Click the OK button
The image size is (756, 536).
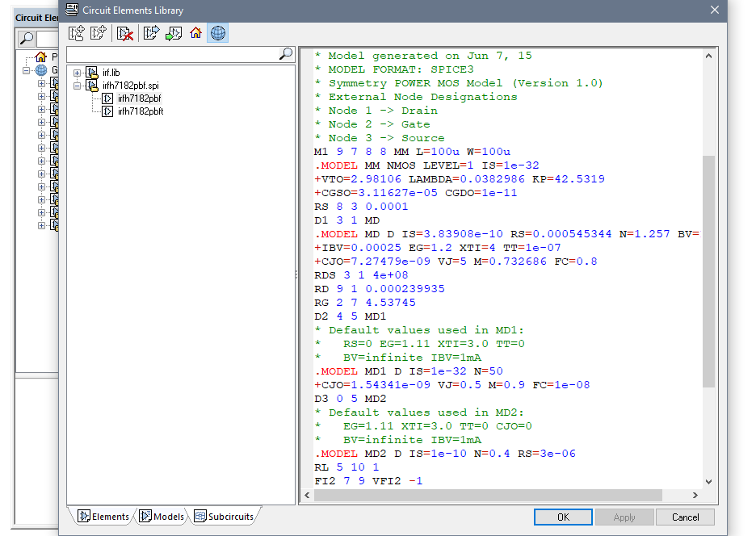coord(563,517)
